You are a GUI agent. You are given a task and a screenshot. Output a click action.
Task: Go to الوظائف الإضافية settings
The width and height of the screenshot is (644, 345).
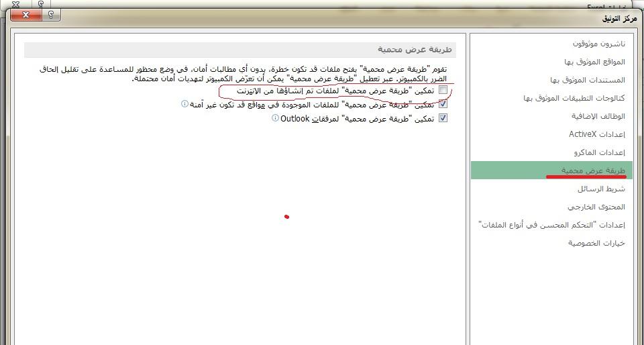(598, 116)
